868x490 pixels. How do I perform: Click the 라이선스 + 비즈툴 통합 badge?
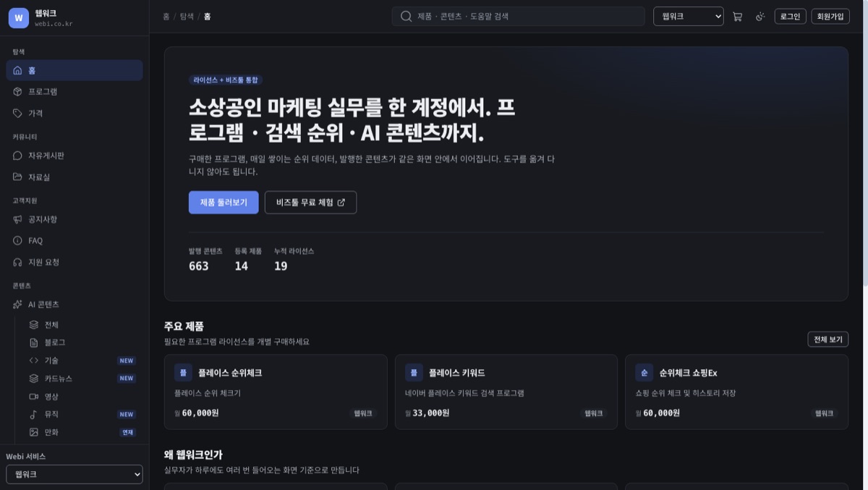(x=226, y=80)
